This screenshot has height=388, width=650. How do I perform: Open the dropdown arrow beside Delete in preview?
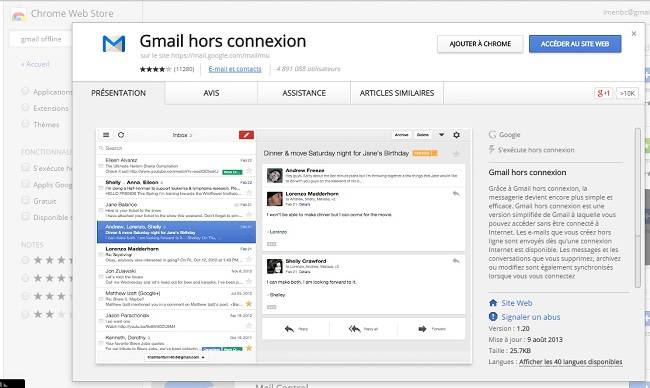441,135
